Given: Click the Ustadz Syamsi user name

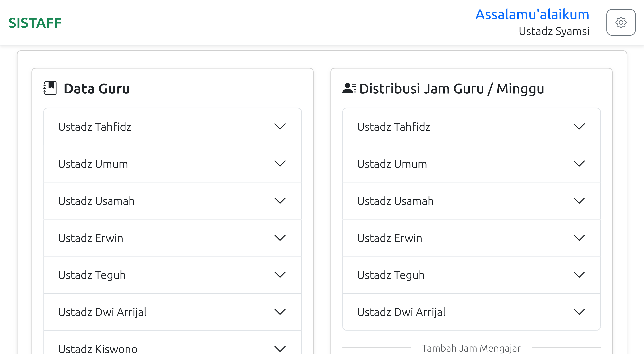Looking at the screenshot, I should (x=554, y=32).
